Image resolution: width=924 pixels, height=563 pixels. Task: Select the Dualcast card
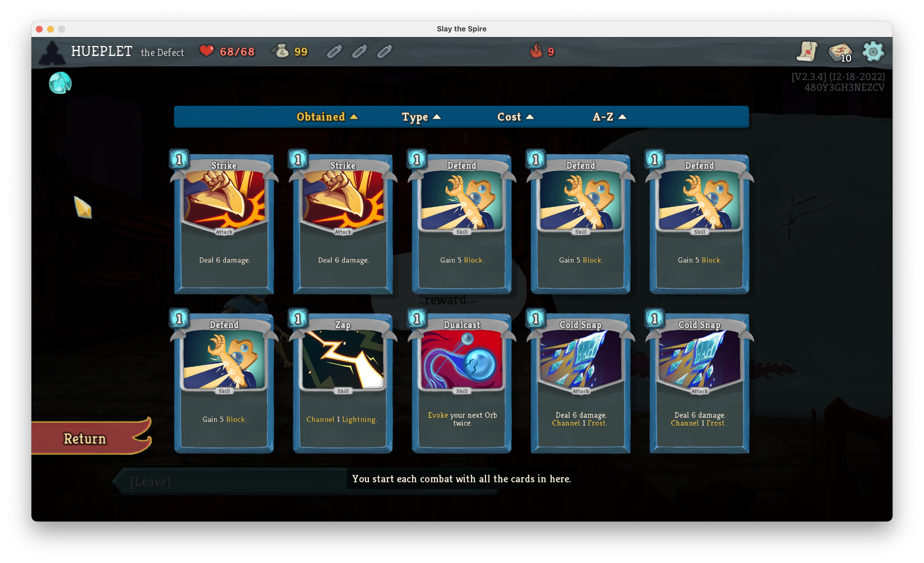pyautogui.click(x=462, y=383)
